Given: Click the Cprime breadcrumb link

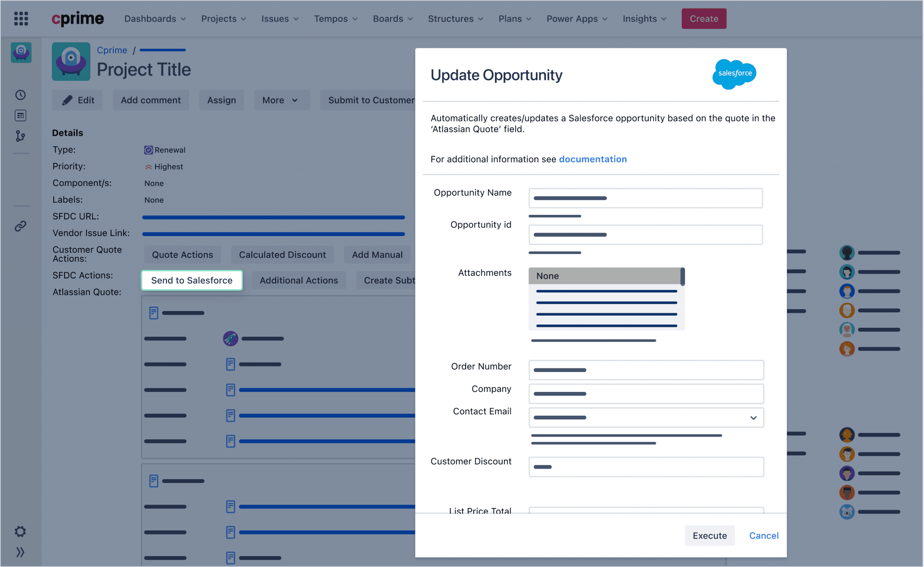Looking at the screenshot, I should [x=112, y=50].
